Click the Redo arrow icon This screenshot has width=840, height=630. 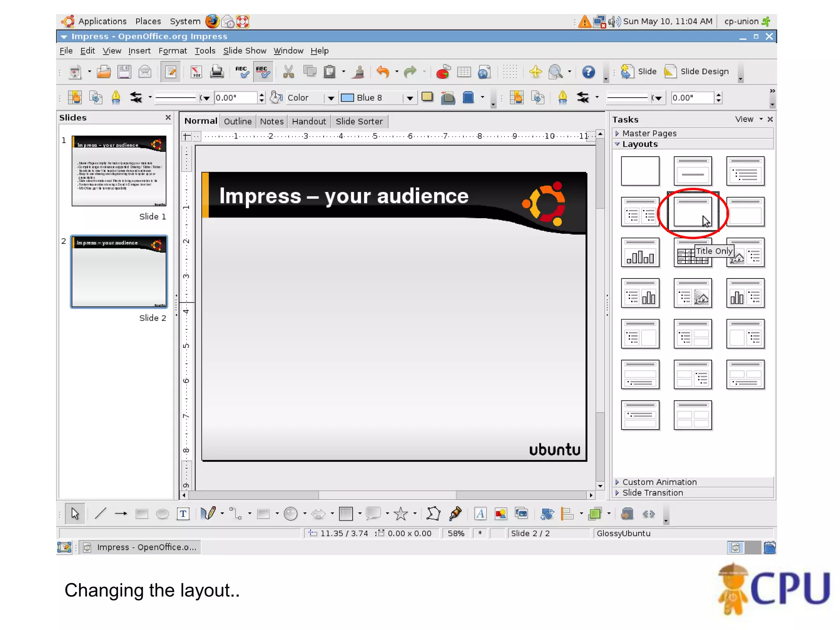410,72
